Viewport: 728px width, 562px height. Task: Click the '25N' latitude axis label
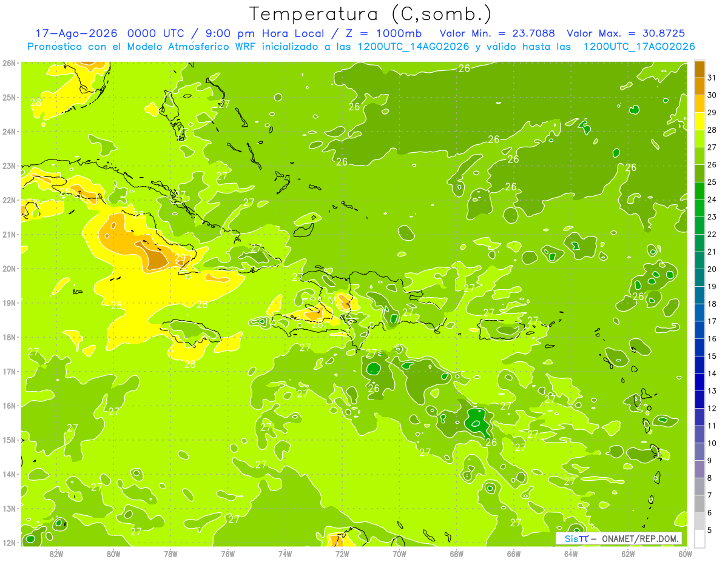point(9,97)
